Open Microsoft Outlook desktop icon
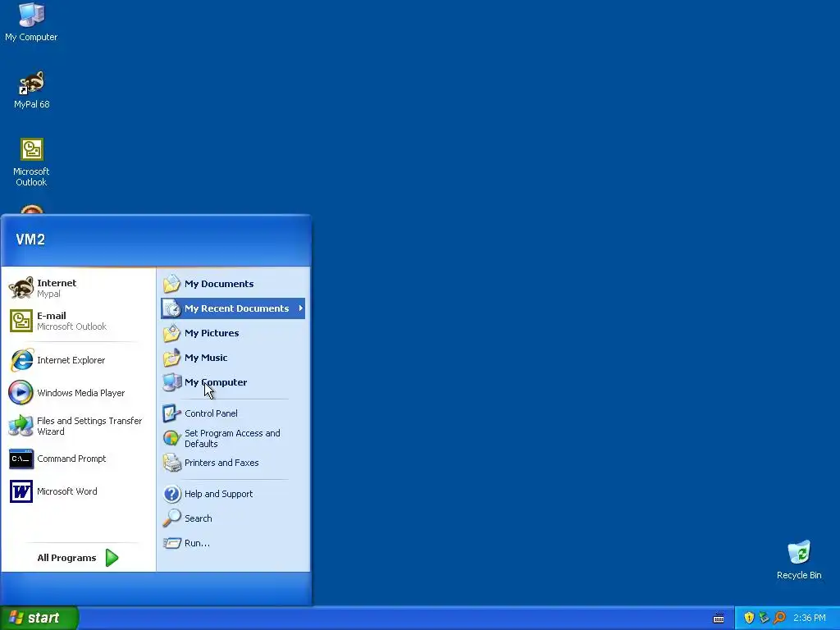Image resolution: width=840 pixels, height=630 pixels. point(32,162)
